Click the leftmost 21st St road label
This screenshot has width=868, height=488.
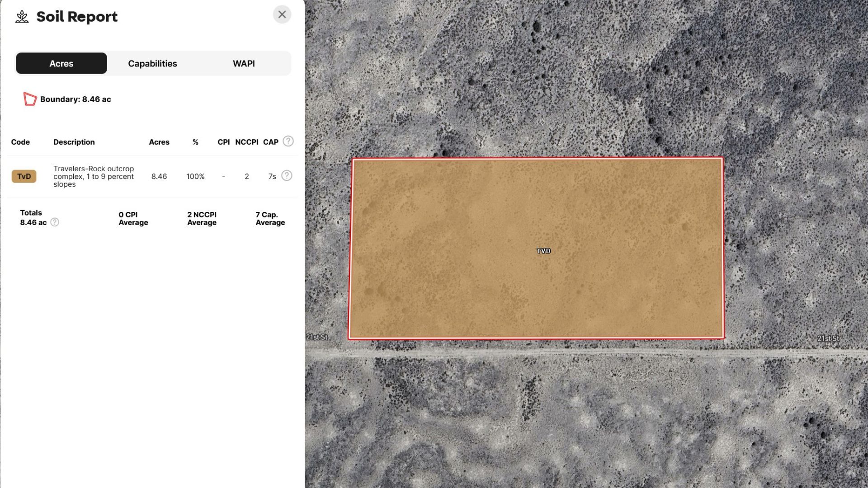point(316,337)
